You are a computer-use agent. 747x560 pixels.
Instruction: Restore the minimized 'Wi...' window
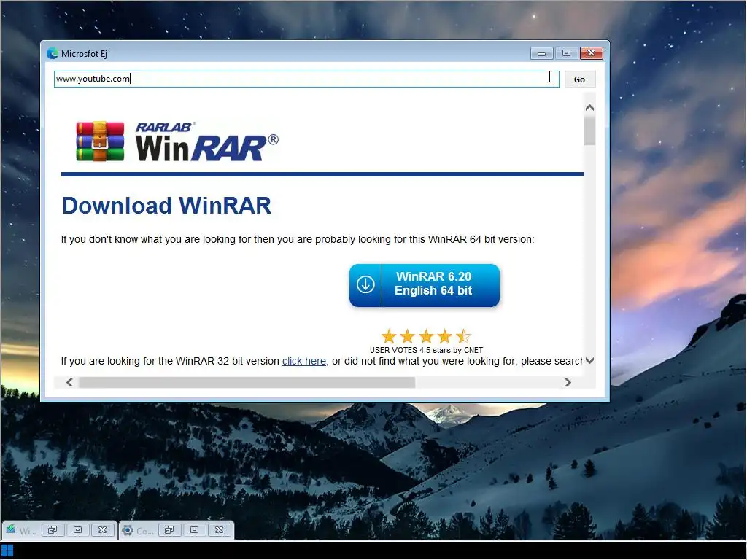53,530
